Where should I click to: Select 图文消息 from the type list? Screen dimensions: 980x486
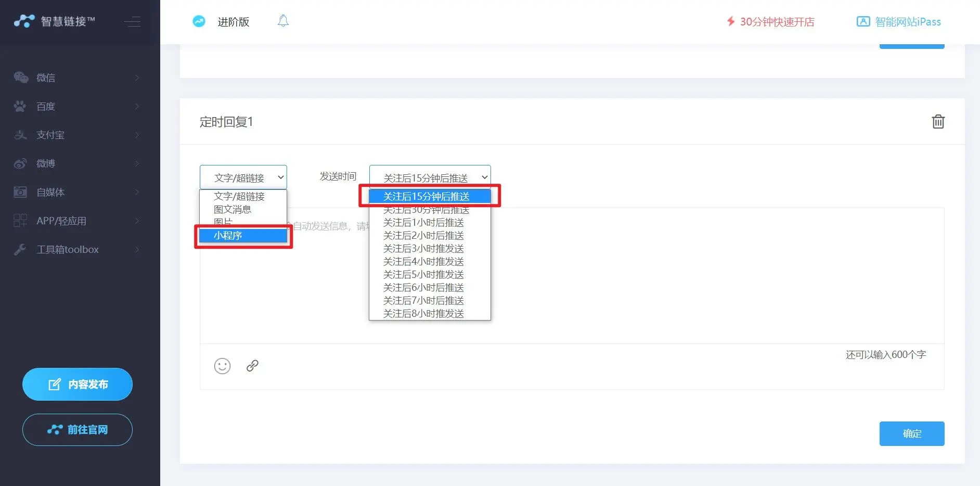233,210
